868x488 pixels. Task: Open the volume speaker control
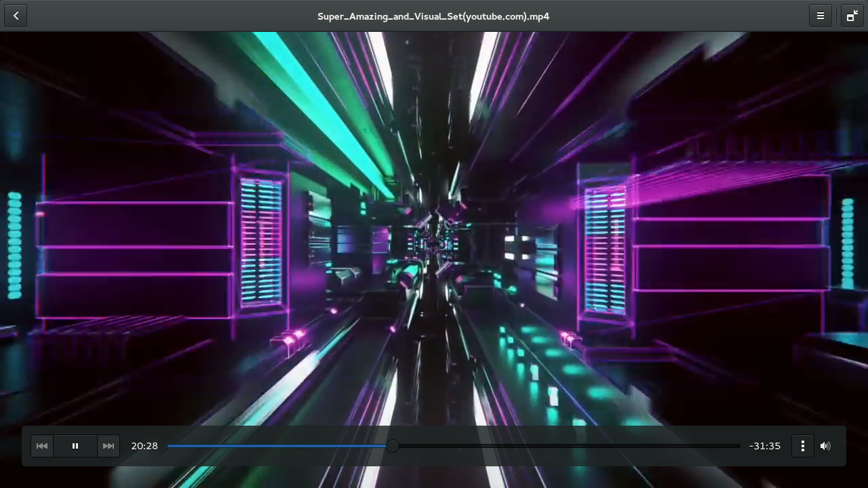825,446
